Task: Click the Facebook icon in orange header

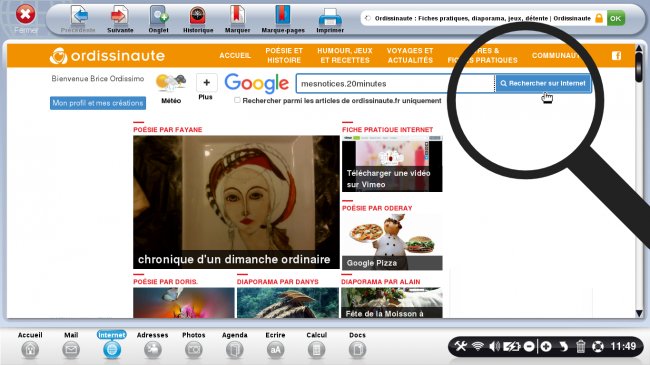Action: [x=616, y=56]
